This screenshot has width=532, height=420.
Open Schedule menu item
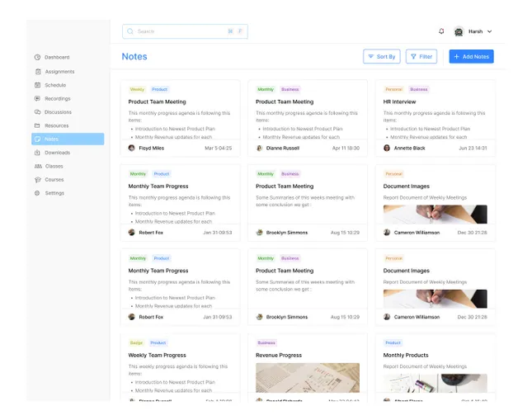pos(55,85)
